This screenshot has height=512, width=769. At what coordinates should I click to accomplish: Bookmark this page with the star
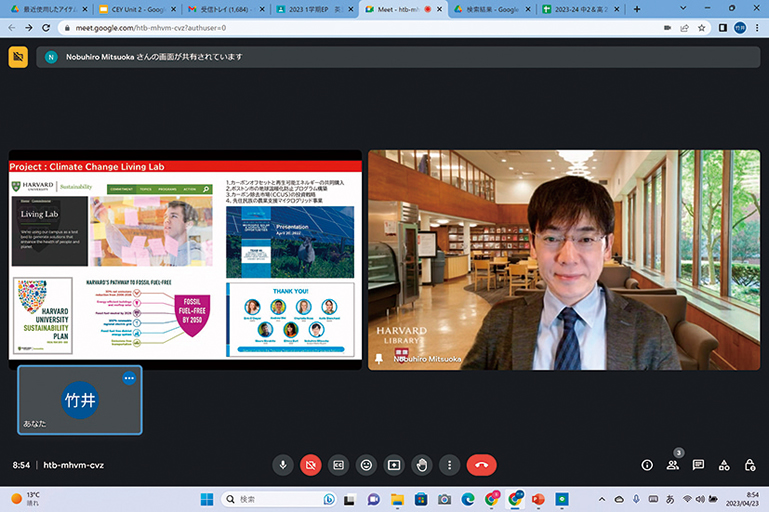tap(702, 28)
